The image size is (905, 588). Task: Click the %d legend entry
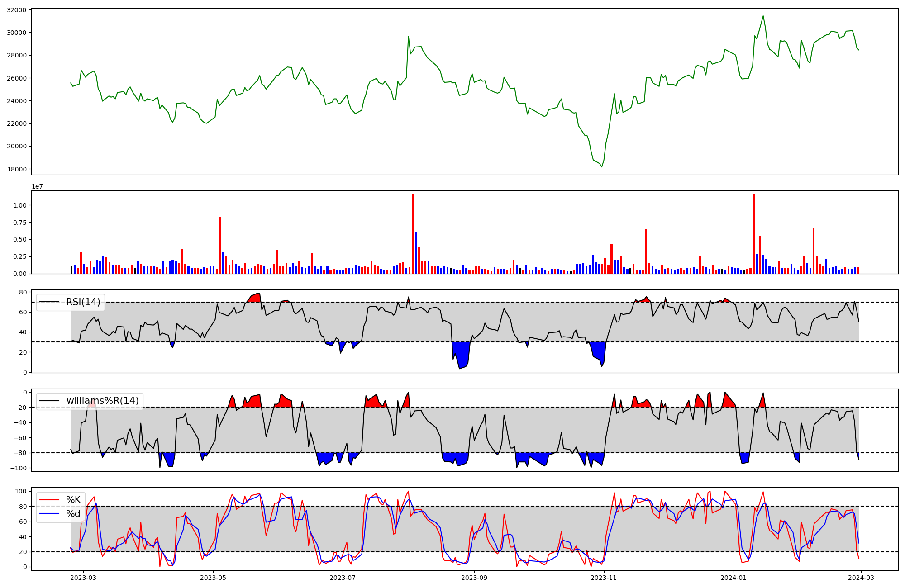tap(73, 514)
